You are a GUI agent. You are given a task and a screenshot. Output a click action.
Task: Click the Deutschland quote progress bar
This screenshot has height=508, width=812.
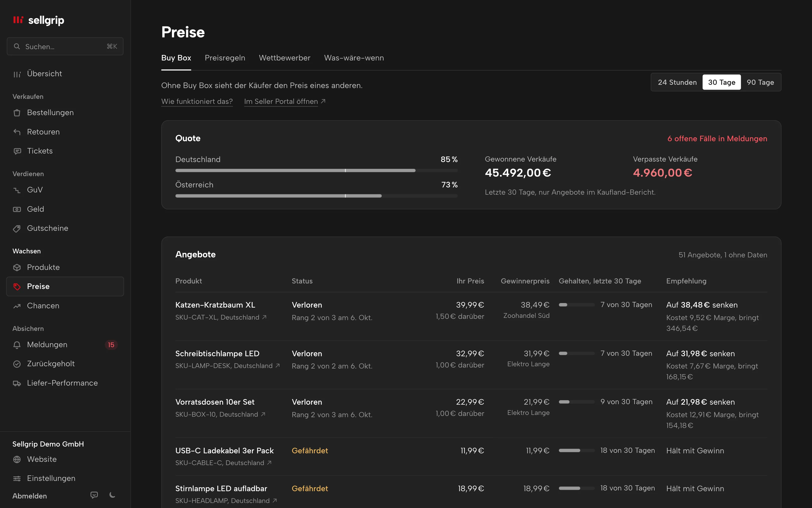tap(317, 171)
